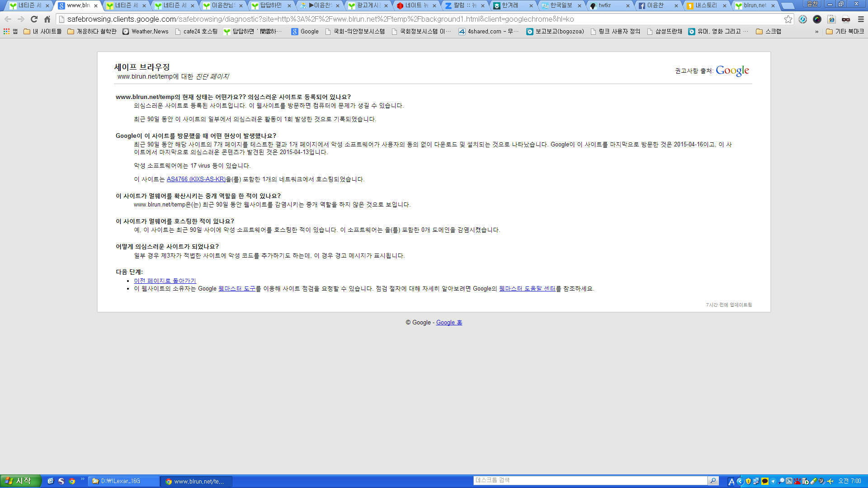The width and height of the screenshot is (868, 488).
Task: Click the taskbar clock showing 오전 7:00
Action: (x=850, y=481)
